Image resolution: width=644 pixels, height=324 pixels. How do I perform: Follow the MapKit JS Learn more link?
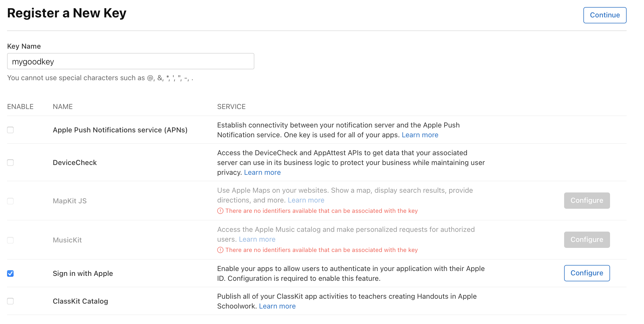(306, 200)
